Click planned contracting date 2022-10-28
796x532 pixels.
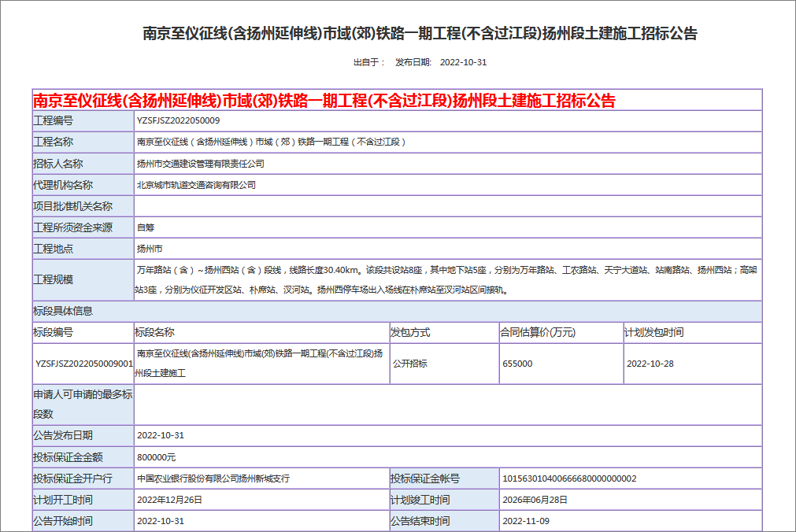[650, 364]
